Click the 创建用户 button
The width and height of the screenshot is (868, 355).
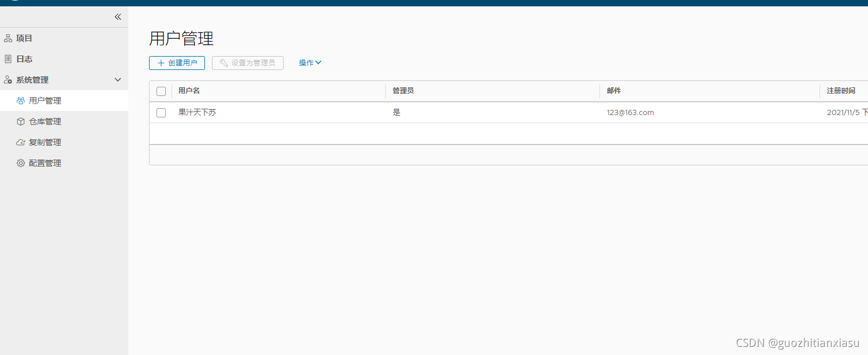(x=177, y=63)
